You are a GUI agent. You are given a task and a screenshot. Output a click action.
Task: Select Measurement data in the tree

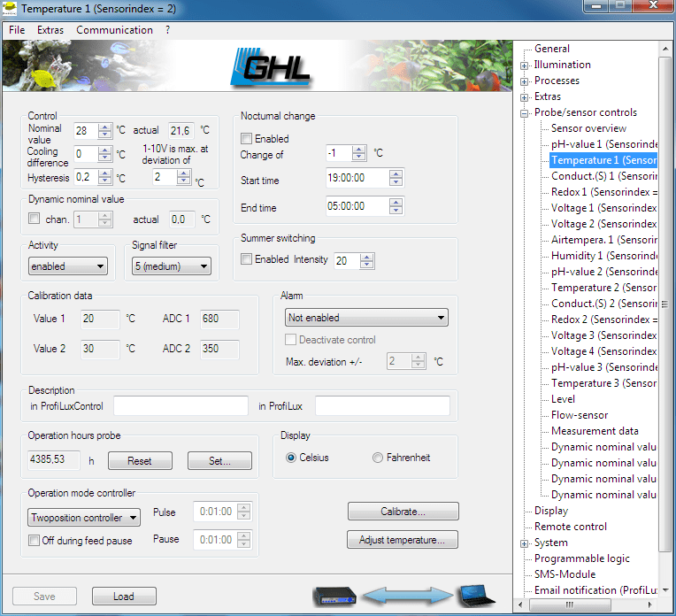[x=595, y=431]
